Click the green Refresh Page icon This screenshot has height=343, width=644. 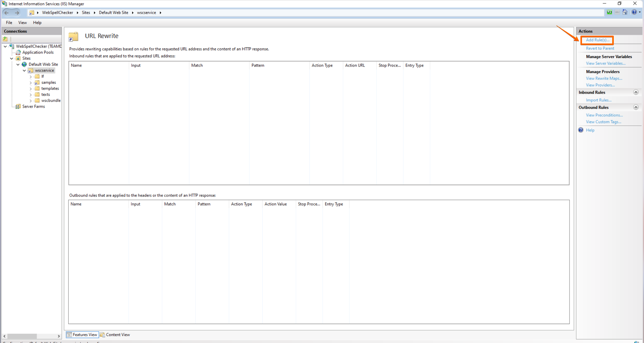click(609, 12)
